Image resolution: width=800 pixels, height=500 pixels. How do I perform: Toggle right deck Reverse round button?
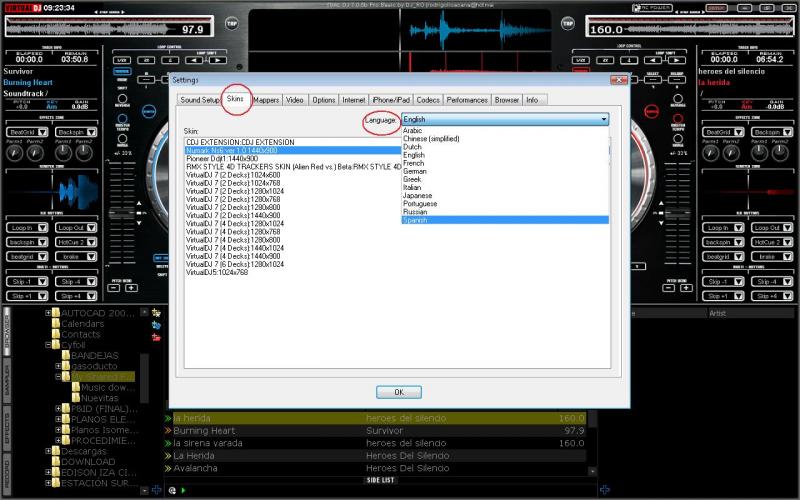[x=678, y=98]
